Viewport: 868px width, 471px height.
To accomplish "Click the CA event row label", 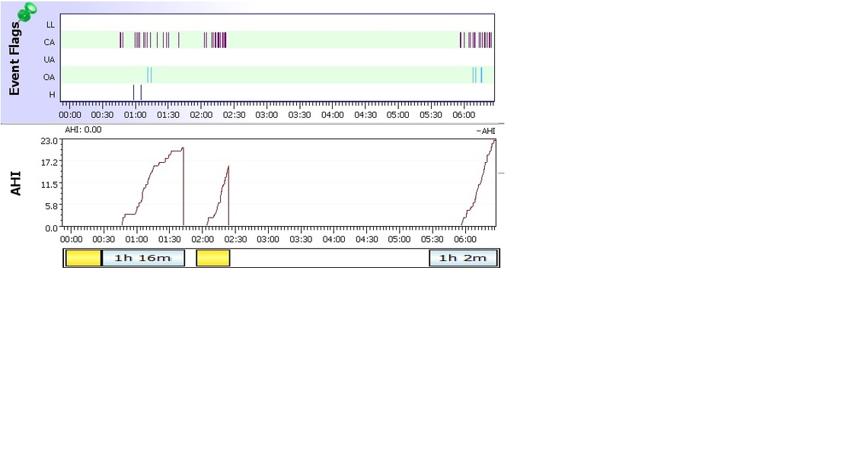I will (x=49, y=42).
